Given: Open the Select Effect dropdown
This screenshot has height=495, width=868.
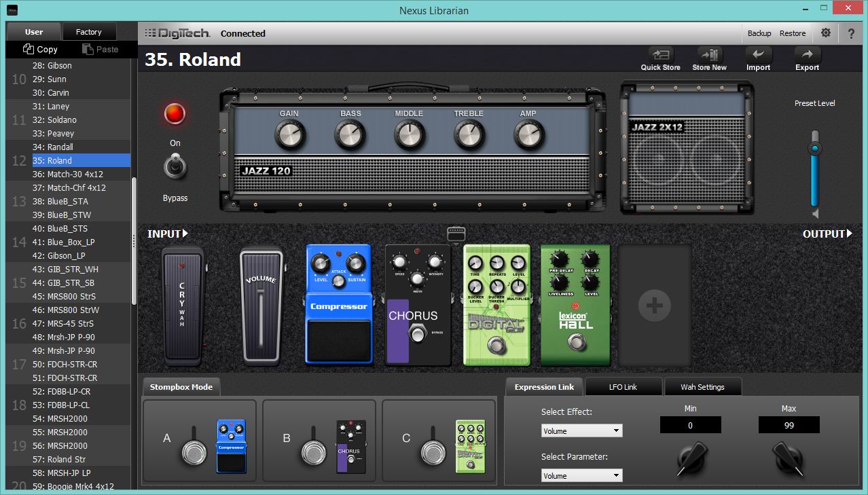Looking at the screenshot, I should (581, 430).
